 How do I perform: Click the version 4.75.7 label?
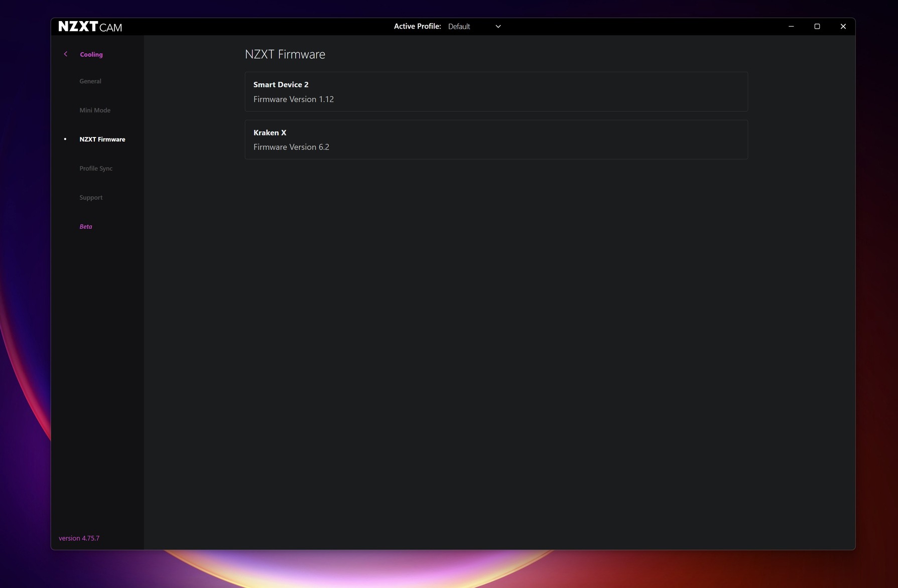[79, 538]
